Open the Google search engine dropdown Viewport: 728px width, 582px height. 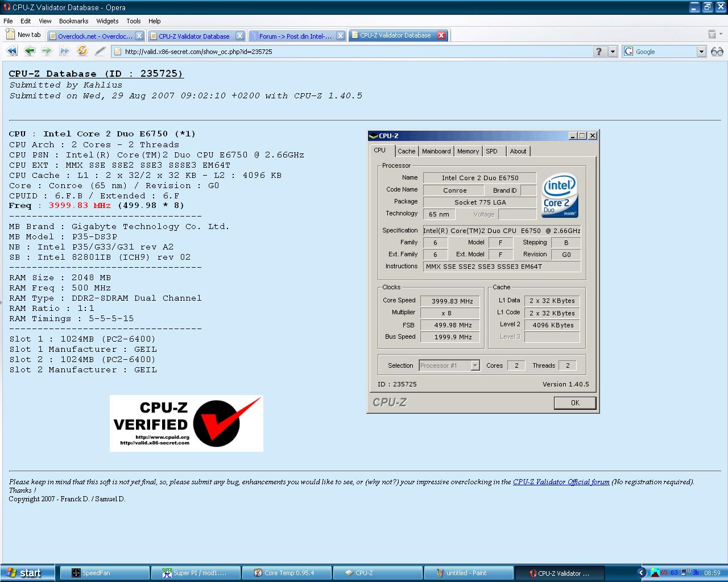coord(701,52)
